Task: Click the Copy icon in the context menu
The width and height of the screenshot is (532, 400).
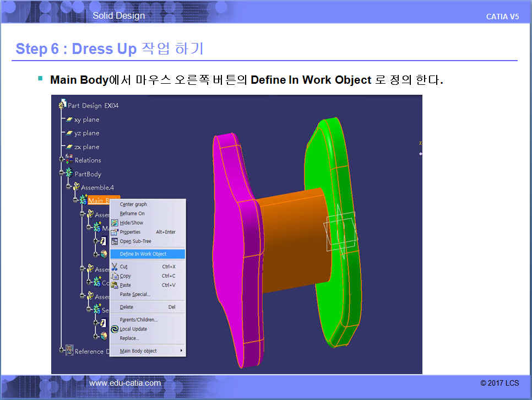Action: [x=115, y=276]
